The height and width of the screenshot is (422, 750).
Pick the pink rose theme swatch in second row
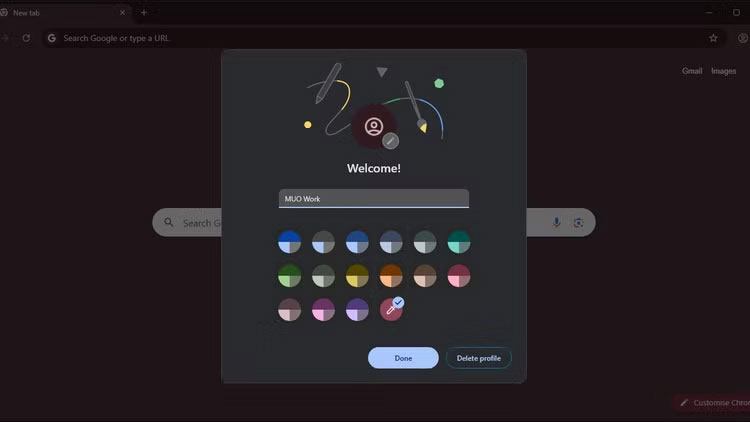coord(459,276)
